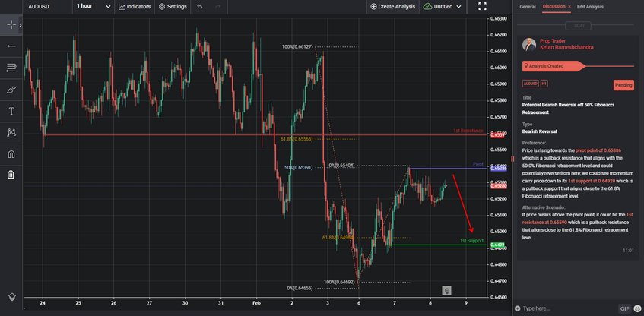Click the 0.65386 pivot price tag

(x=498, y=169)
